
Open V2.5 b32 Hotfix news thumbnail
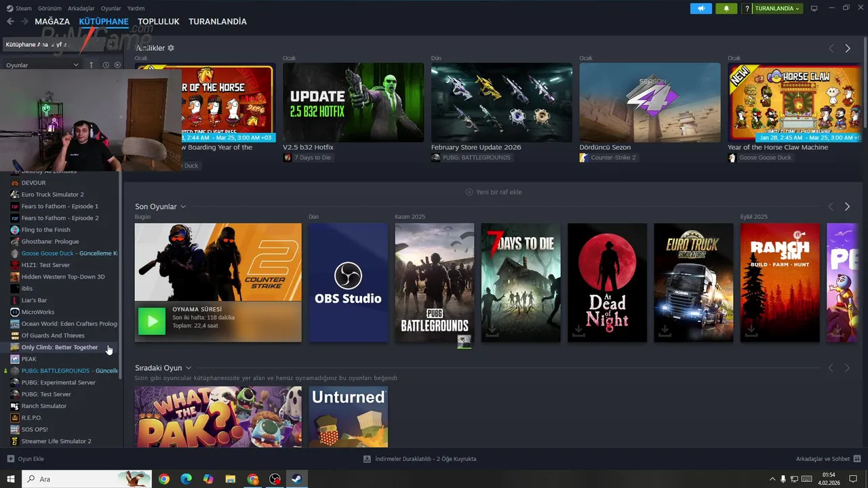point(353,102)
